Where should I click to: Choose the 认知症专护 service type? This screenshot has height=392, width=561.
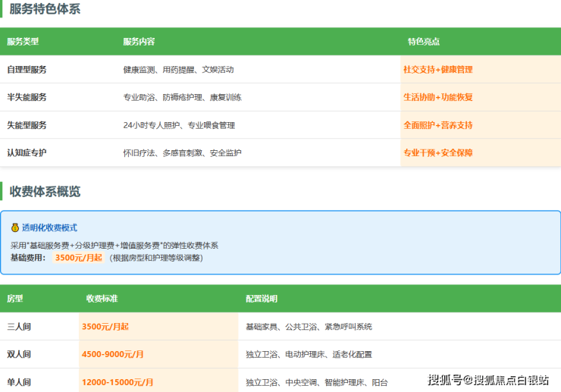27,153
